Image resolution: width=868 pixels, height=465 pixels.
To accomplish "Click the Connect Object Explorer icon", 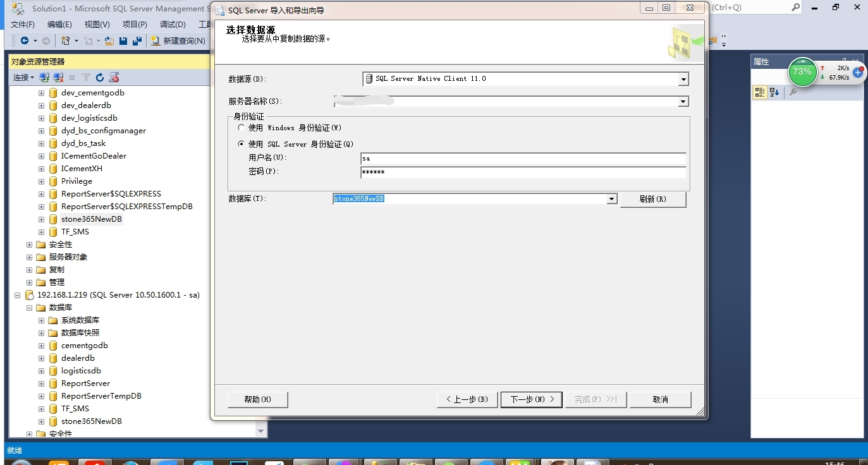I will point(44,78).
